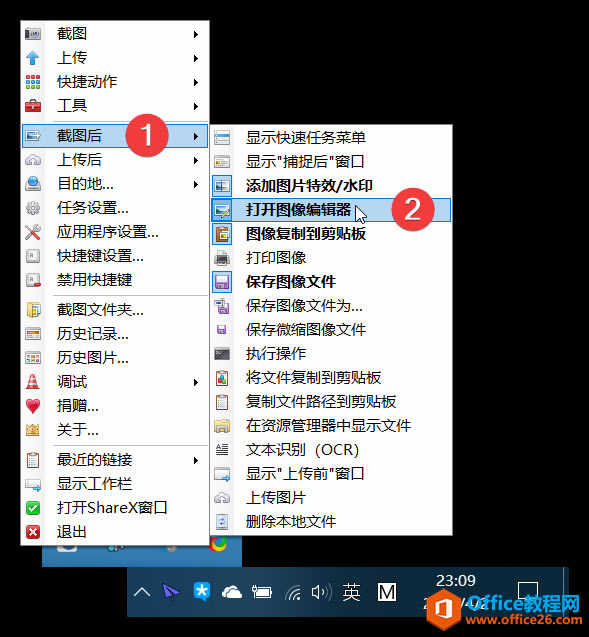This screenshot has width=589, height=637.
Task: Open the 历史记录... menu item
Action: click(x=115, y=334)
